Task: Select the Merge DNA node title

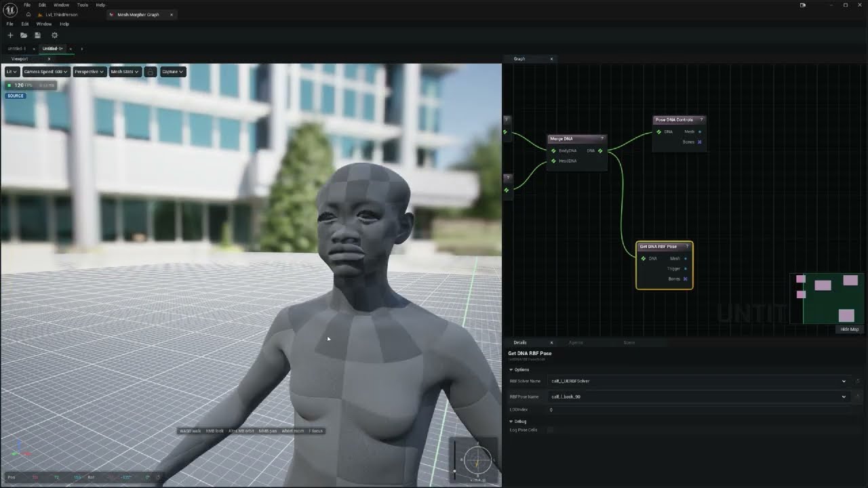Action: point(561,138)
